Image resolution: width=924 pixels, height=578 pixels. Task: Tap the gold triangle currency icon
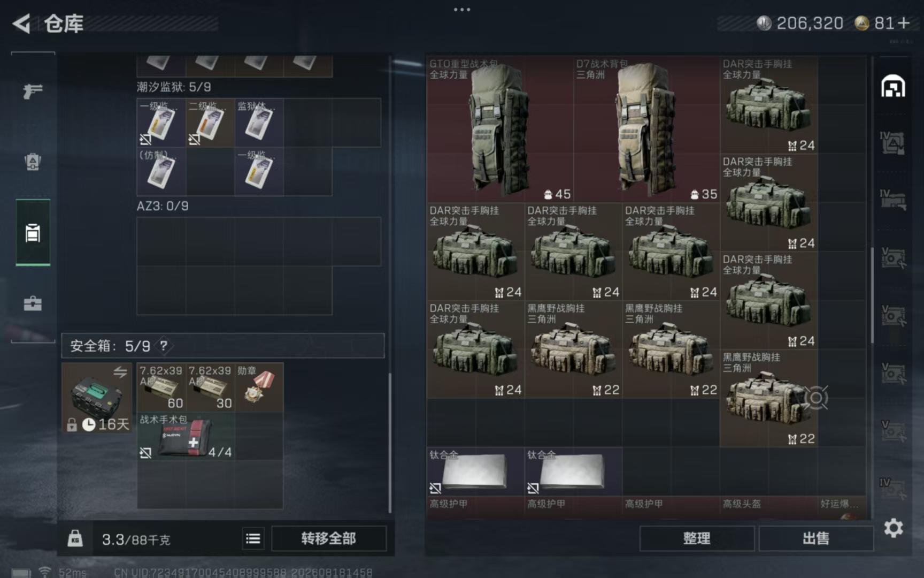coord(861,23)
